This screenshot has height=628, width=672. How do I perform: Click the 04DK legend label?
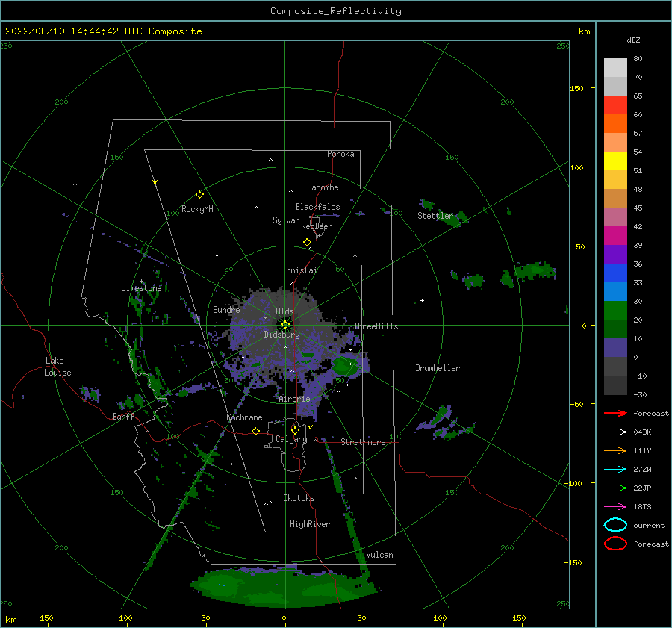pyautogui.click(x=642, y=432)
